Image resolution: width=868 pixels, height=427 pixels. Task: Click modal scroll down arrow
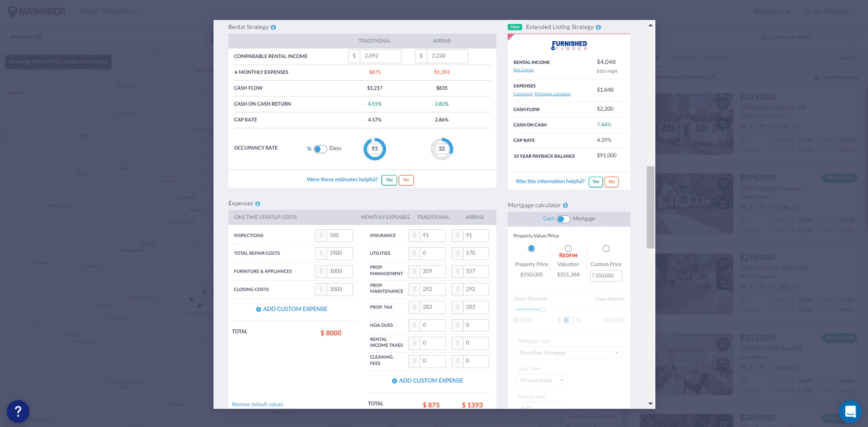point(650,404)
